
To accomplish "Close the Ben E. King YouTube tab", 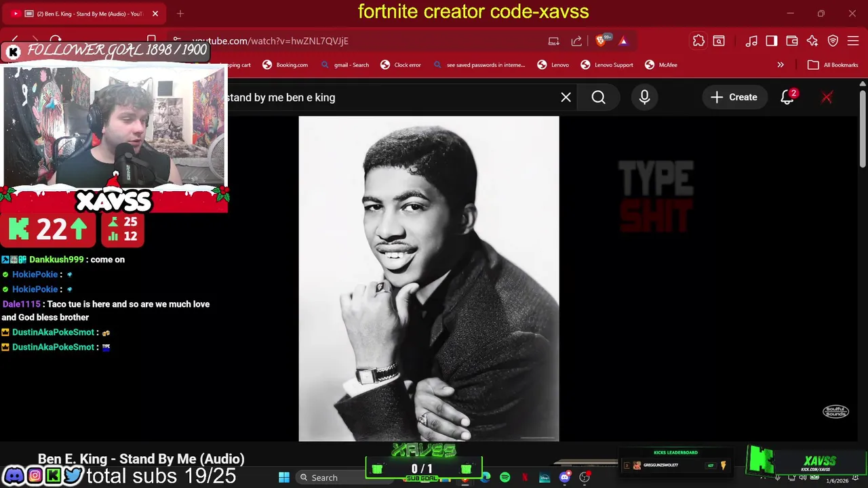I will click(x=155, y=14).
